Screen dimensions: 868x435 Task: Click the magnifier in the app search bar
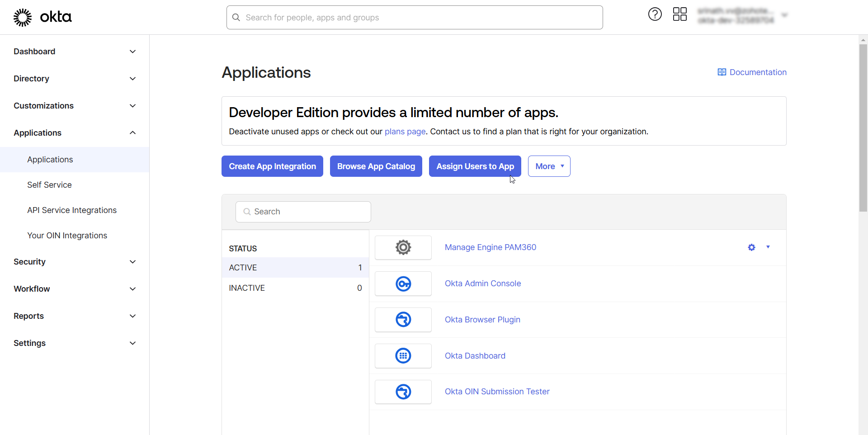tap(246, 212)
